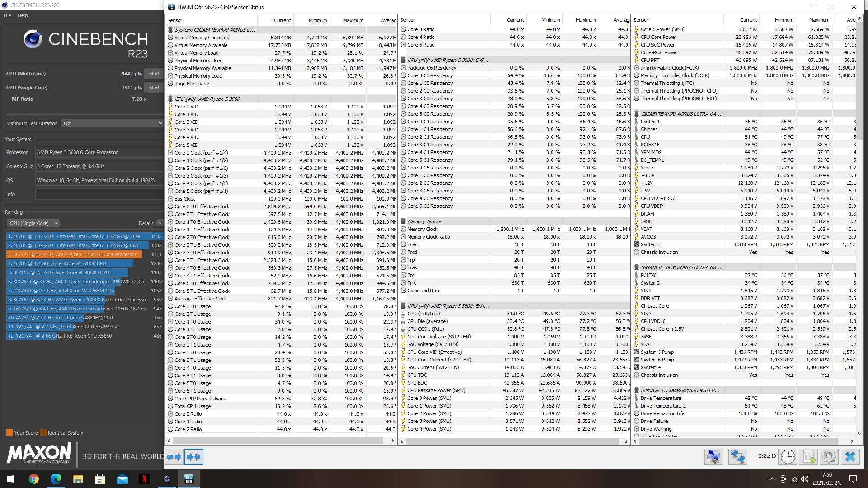Click the empty Info text field
The height and width of the screenshot is (488, 868).
click(x=99, y=194)
